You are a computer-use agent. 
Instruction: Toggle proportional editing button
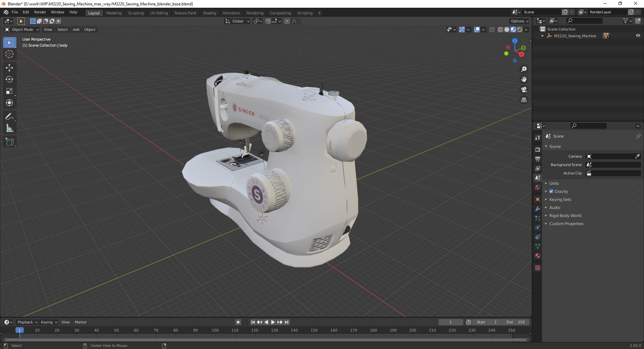pos(287,21)
